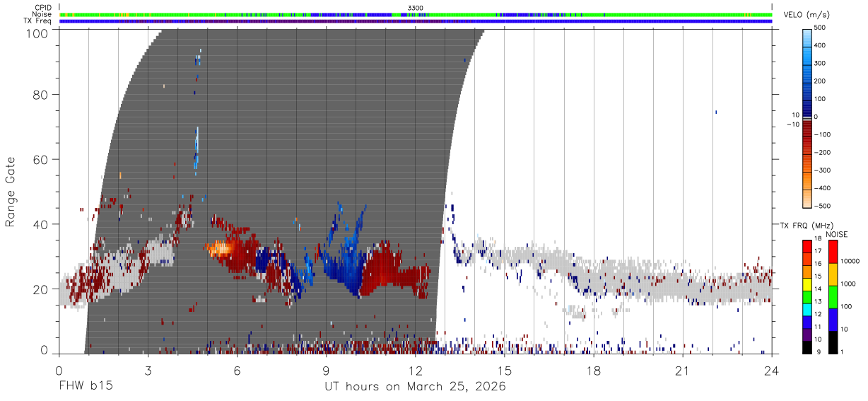Click the x-axis tick label '24'

click(x=772, y=371)
